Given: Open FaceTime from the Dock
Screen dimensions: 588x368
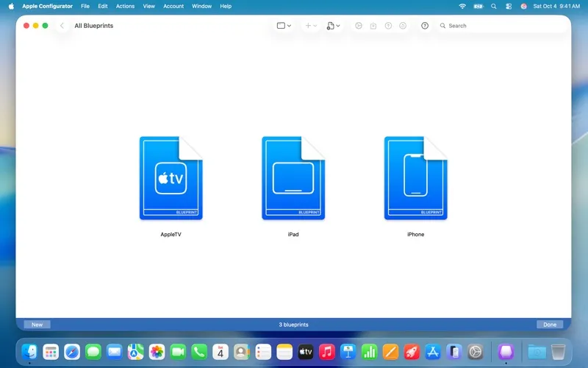Looking at the screenshot, I should (178, 352).
